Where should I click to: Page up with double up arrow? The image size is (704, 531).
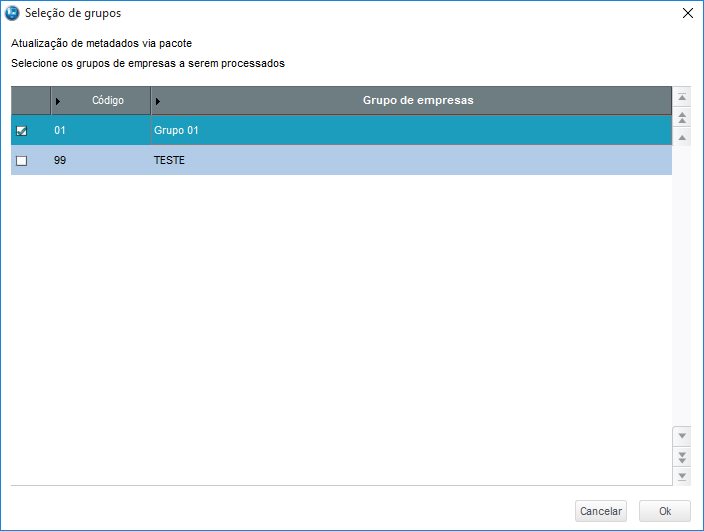pos(682,118)
